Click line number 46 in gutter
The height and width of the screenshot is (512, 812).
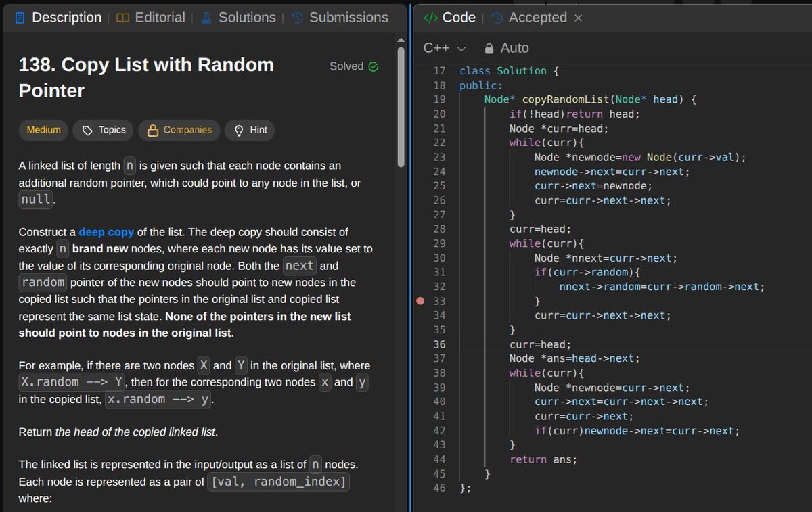439,488
